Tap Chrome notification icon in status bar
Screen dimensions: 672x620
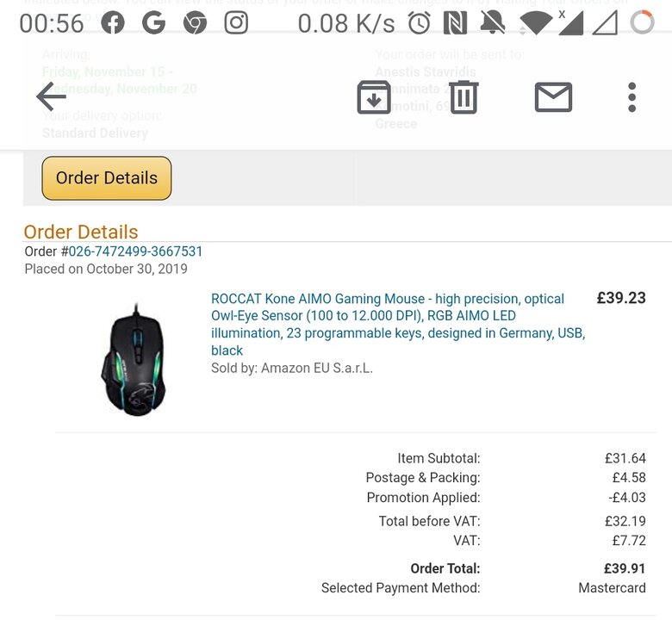pos(196,23)
